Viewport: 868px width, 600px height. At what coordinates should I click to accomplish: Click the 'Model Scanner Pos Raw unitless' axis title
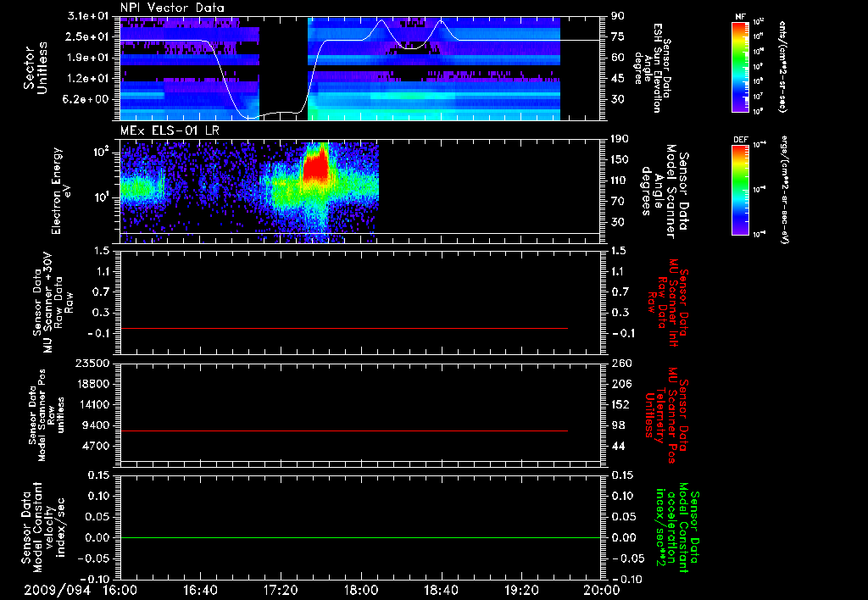47,415
